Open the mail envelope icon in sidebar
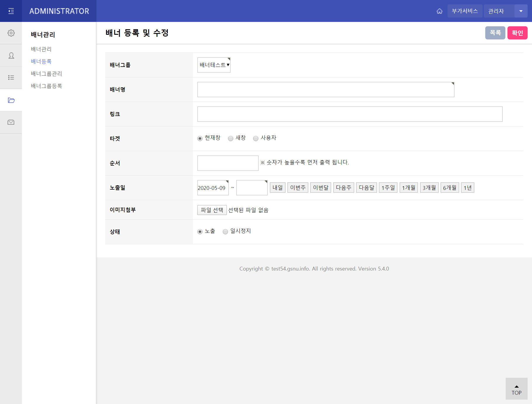This screenshot has width=532, height=404. [x=11, y=122]
